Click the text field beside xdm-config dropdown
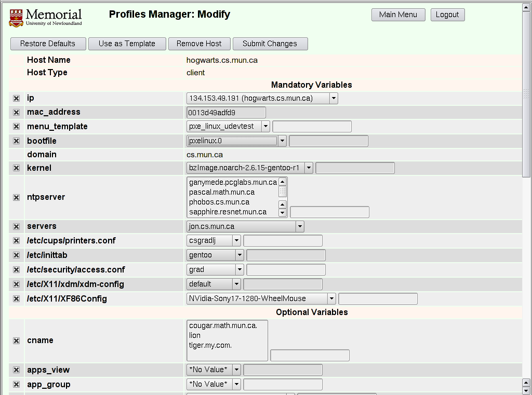Screen dimensions: 532x395 (283, 284)
